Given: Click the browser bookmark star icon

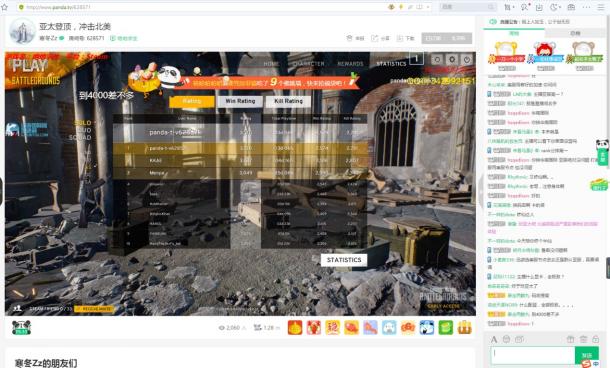Looking at the screenshot, I should point(4,7).
